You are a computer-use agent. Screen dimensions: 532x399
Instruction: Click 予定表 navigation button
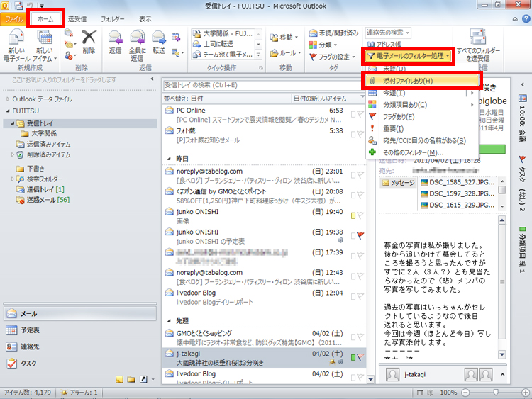pos(80,330)
